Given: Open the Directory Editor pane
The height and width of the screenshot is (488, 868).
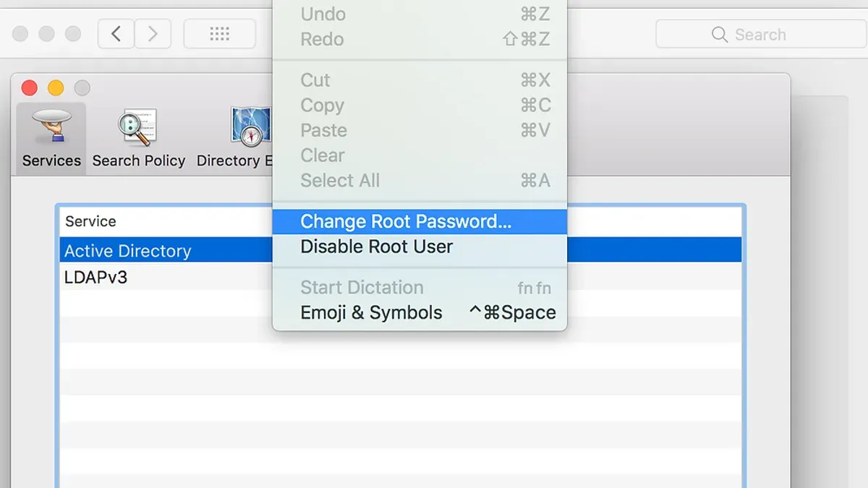Looking at the screenshot, I should click(x=234, y=139).
